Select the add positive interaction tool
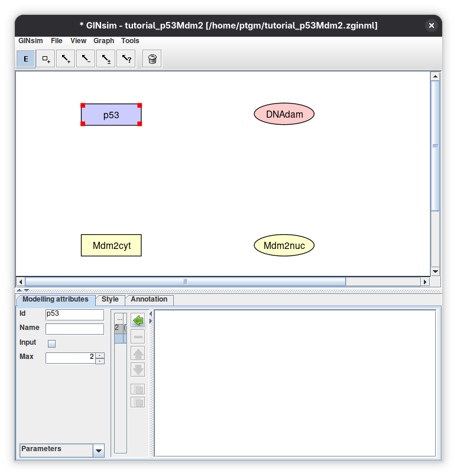This screenshot has height=476, width=457. click(66, 59)
